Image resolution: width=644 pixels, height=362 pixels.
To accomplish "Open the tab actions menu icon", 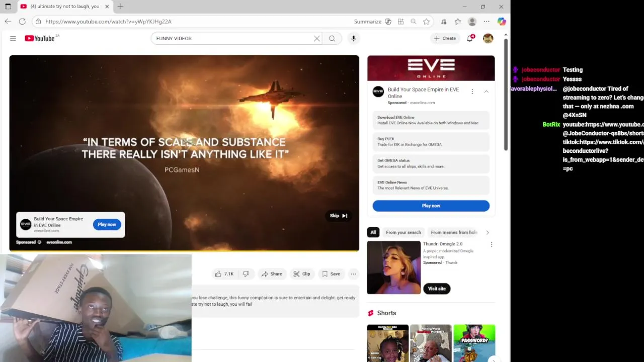I will [8, 7].
